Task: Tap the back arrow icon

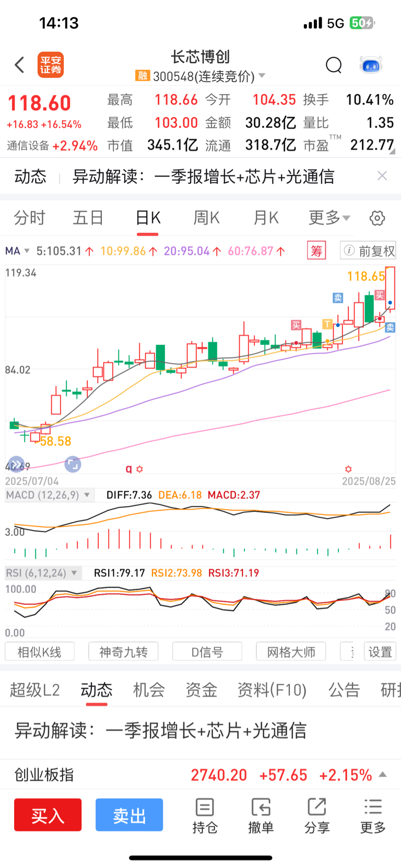Action: (20, 65)
